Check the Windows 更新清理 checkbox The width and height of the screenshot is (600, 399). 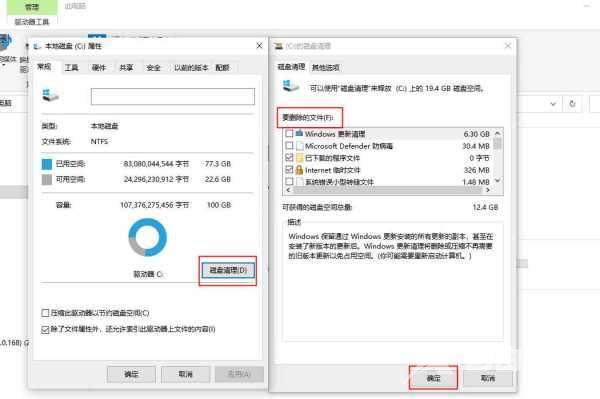pos(289,134)
